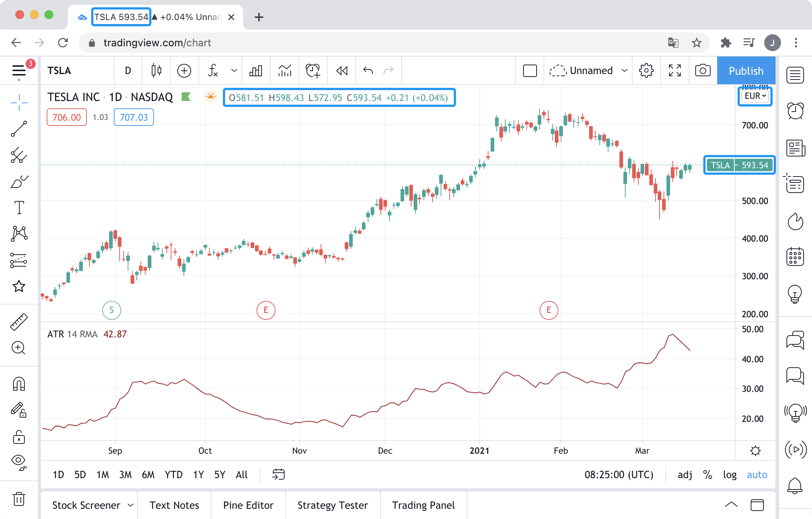
Task: Select the ruler measure tool
Action: [x=19, y=322]
